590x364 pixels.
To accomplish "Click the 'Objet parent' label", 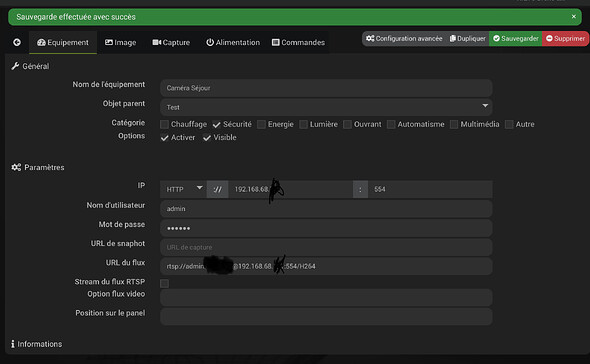I will pyautogui.click(x=124, y=104).
